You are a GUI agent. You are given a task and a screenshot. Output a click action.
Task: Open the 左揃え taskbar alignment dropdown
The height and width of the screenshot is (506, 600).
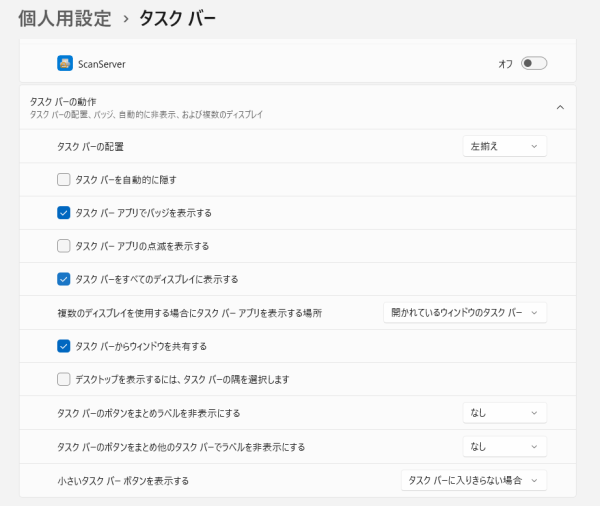504,147
